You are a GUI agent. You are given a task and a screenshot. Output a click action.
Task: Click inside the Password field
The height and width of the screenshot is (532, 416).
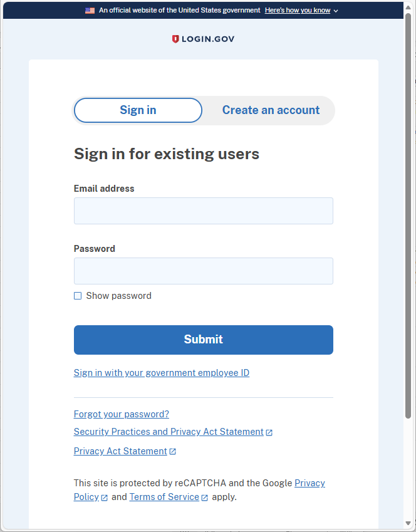coord(203,271)
